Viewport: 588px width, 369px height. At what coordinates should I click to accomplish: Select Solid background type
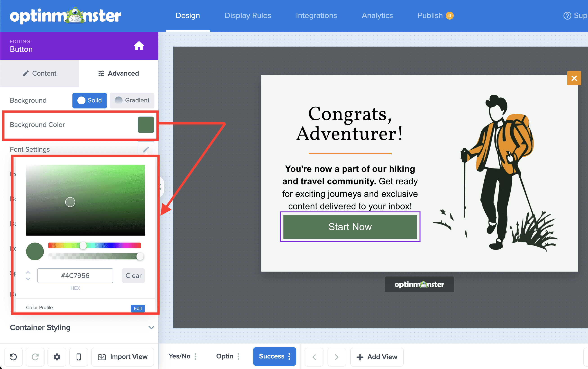click(89, 100)
